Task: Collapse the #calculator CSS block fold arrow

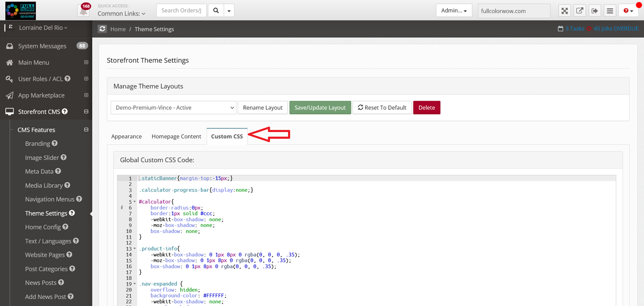Action: point(134,202)
